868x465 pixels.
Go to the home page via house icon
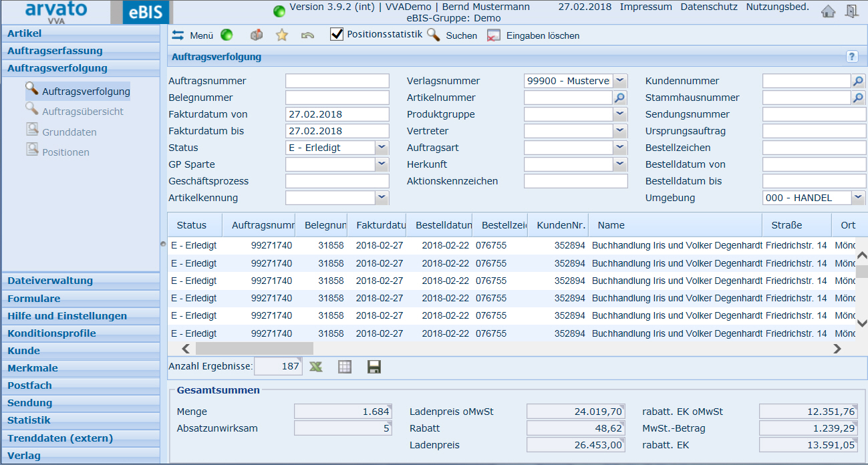coord(828,11)
